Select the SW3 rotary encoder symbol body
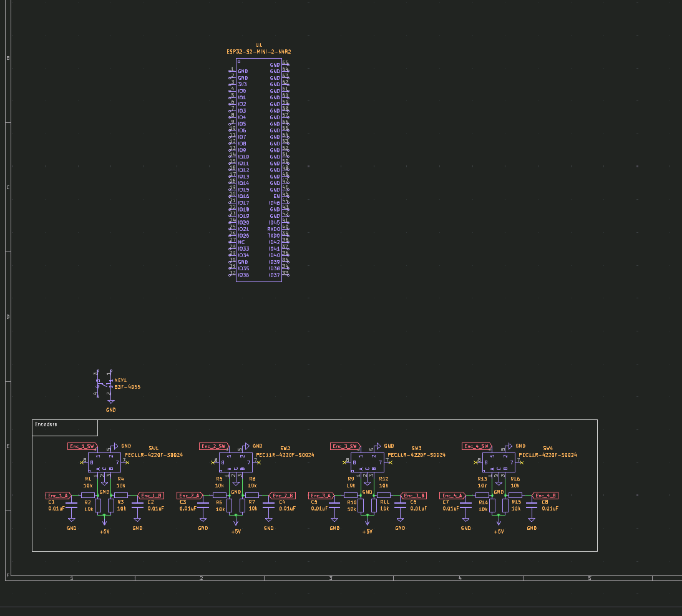This screenshot has height=616, width=682. (368, 462)
